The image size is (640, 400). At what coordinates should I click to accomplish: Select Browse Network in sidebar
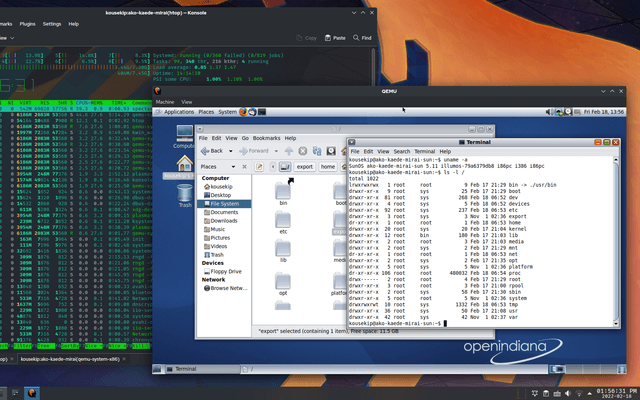(225, 288)
